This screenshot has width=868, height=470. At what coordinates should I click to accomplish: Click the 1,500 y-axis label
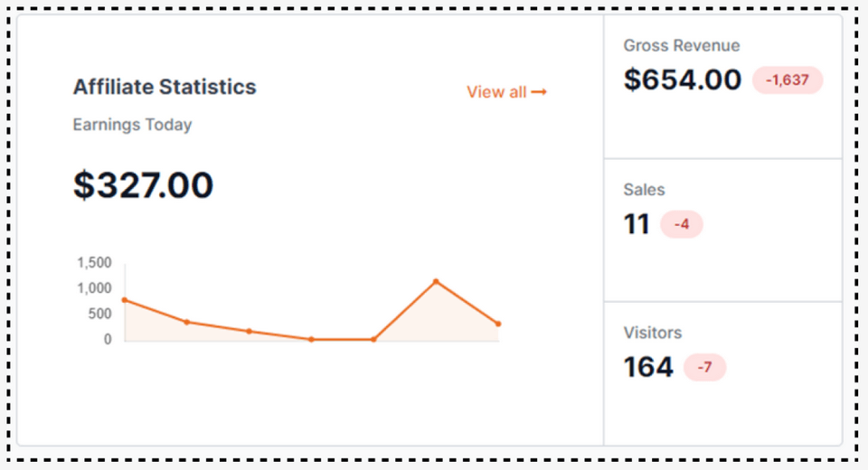94,263
